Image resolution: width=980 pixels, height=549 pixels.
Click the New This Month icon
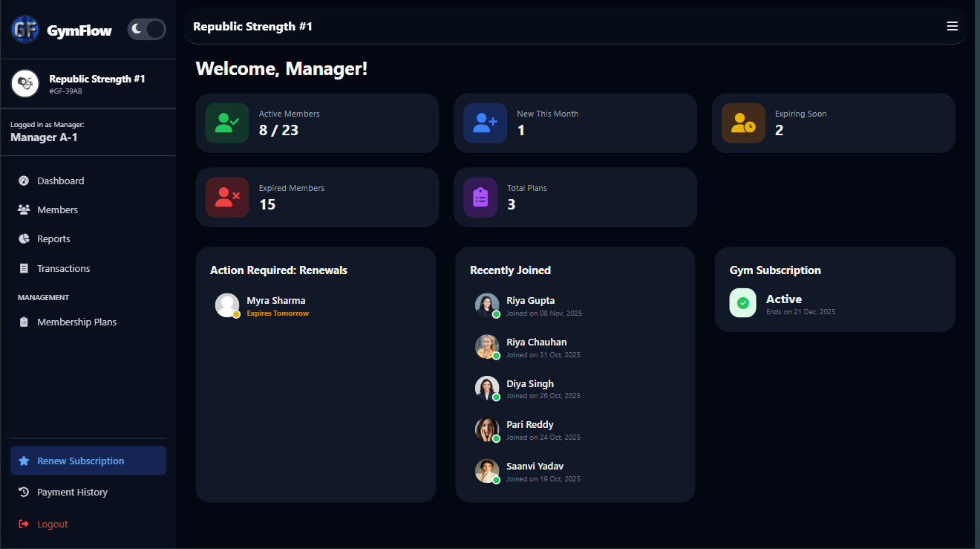485,123
